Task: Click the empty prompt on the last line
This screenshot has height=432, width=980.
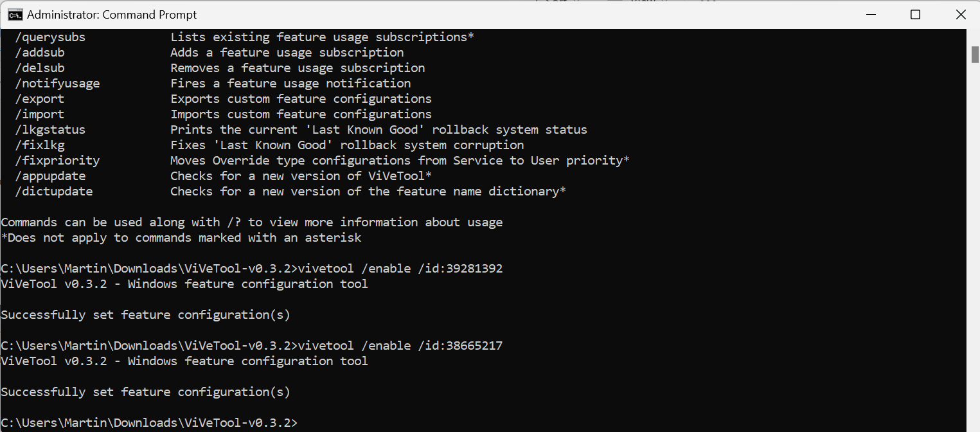Action: click(x=149, y=423)
